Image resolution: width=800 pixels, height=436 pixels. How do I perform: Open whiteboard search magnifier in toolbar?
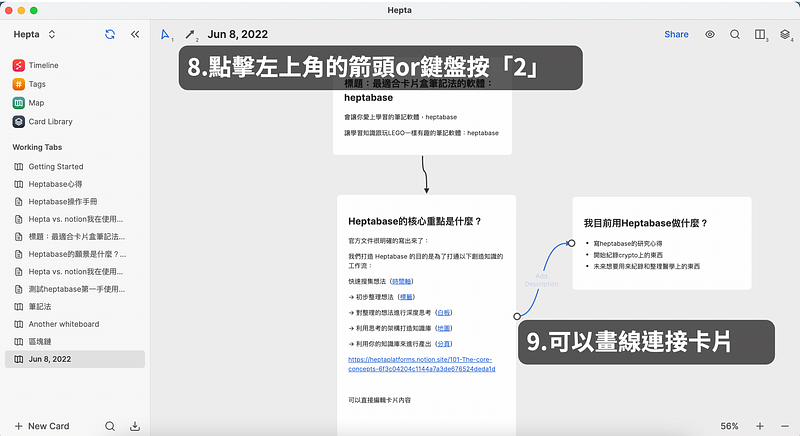pyautogui.click(x=735, y=34)
